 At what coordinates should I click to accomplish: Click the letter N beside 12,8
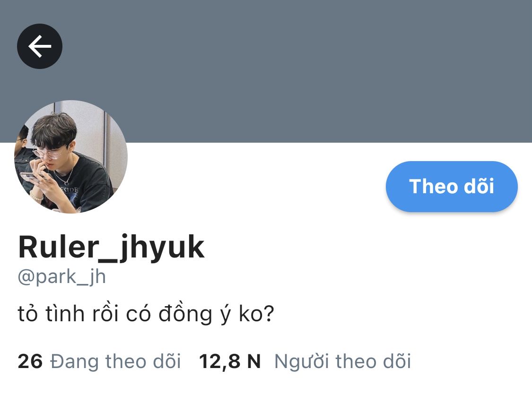254,361
